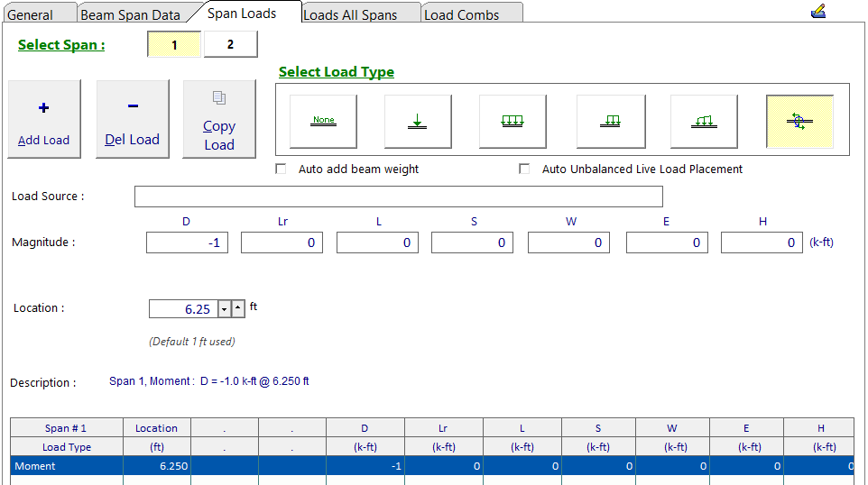Click the 6.250 location cell in the table
Image resolution: width=868 pixels, height=485 pixels.
tap(157, 466)
